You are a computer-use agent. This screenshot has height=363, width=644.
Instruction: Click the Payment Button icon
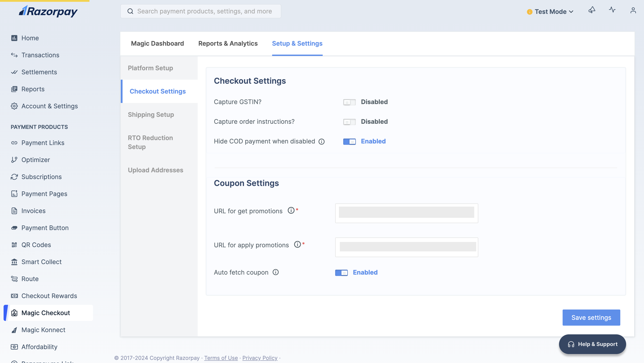14,228
